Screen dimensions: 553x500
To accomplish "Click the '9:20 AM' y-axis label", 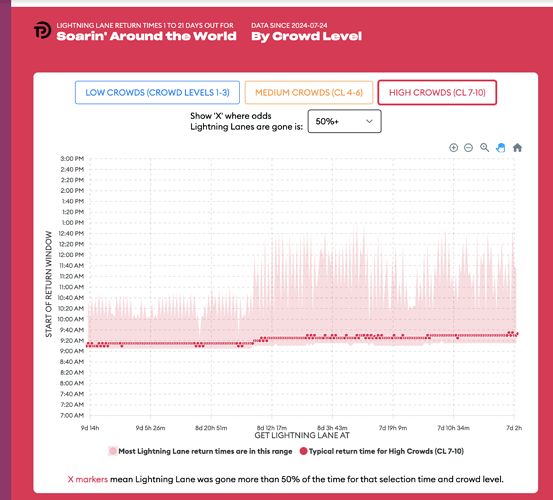I will pyautogui.click(x=72, y=341).
